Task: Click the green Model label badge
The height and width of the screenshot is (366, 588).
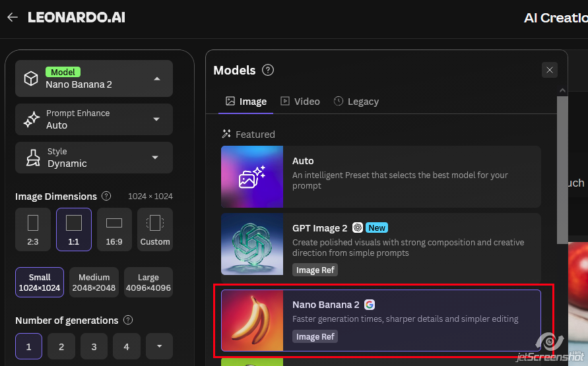Action: click(63, 72)
